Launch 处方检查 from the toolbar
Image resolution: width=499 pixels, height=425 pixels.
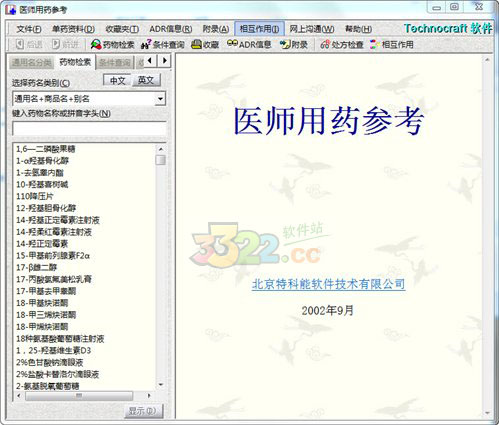pyautogui.click(x=342, y=44)
